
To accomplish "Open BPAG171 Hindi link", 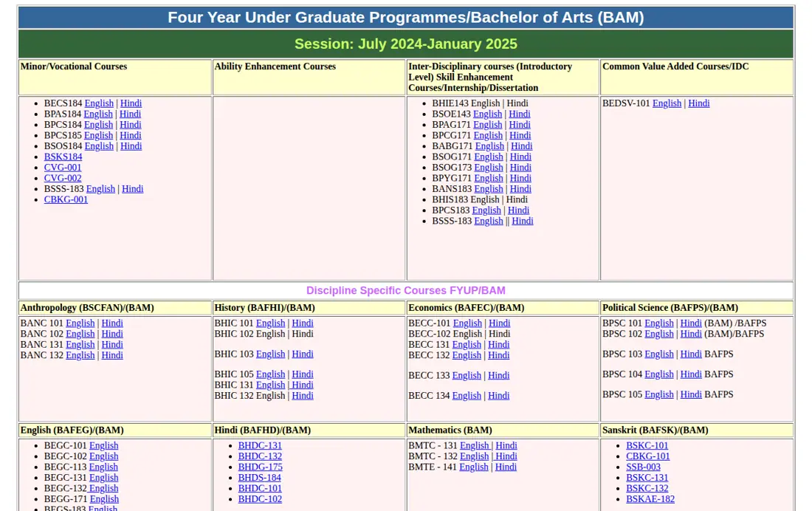I will pyautogui.click(x=520, y=125).
